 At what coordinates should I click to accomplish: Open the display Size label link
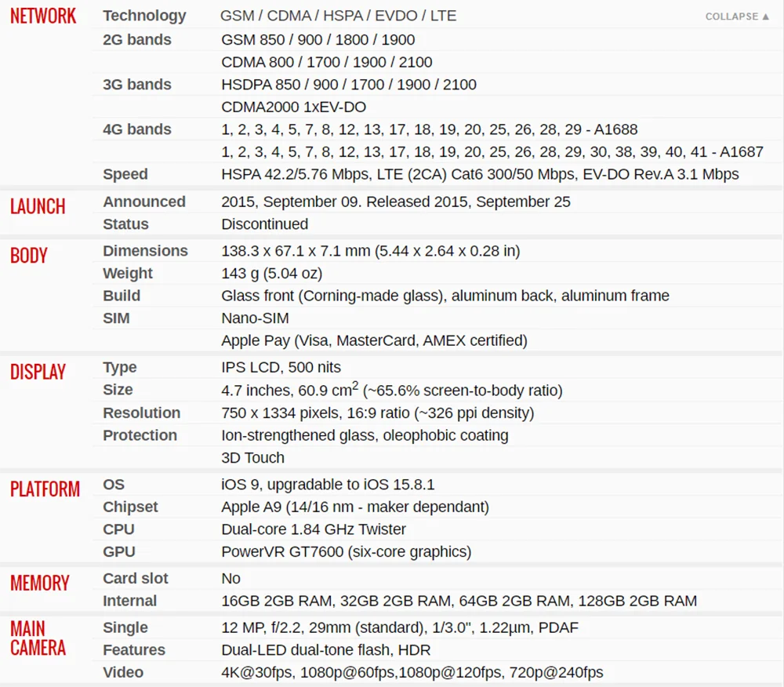[118, 390]
